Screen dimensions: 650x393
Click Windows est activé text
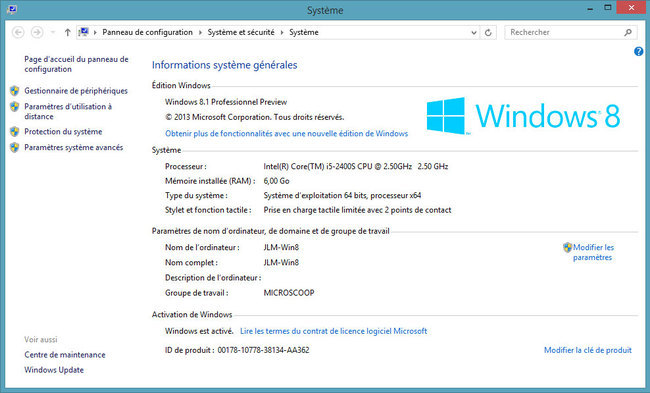click(x=199, y=331)
